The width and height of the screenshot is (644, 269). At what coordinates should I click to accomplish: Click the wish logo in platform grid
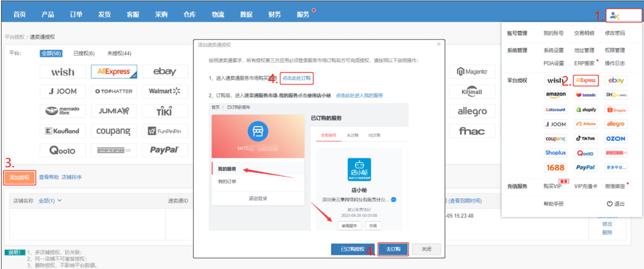(63, 72)
